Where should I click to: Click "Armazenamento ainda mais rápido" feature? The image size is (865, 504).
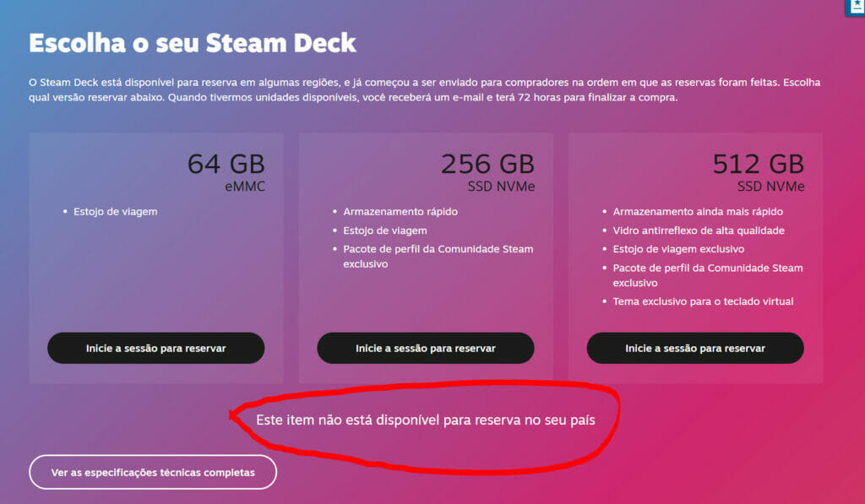click(698, 212)
